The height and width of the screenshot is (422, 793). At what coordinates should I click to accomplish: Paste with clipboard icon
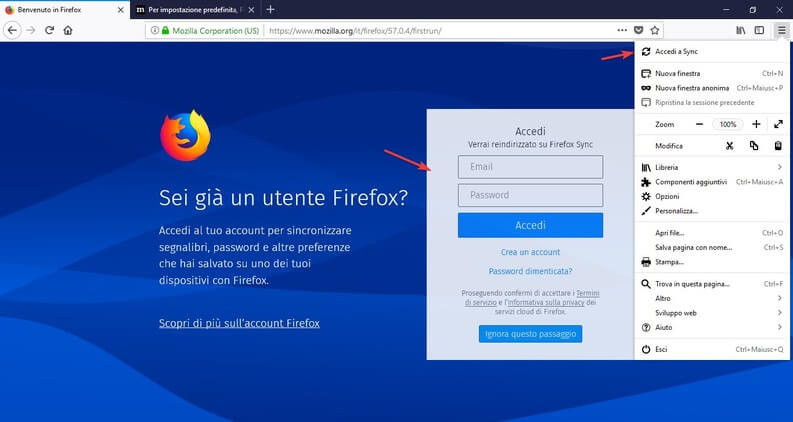pos(778,146)
